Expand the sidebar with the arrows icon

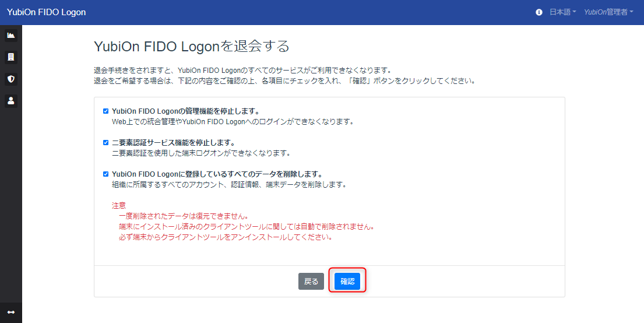click(11, 313)
